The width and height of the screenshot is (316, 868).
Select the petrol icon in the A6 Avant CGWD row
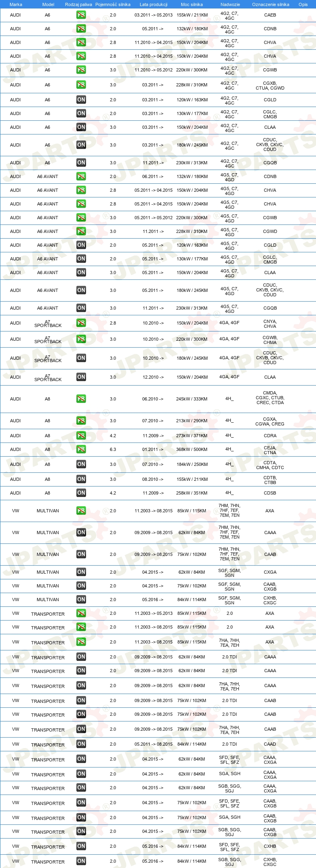click(x=81, y=231)
